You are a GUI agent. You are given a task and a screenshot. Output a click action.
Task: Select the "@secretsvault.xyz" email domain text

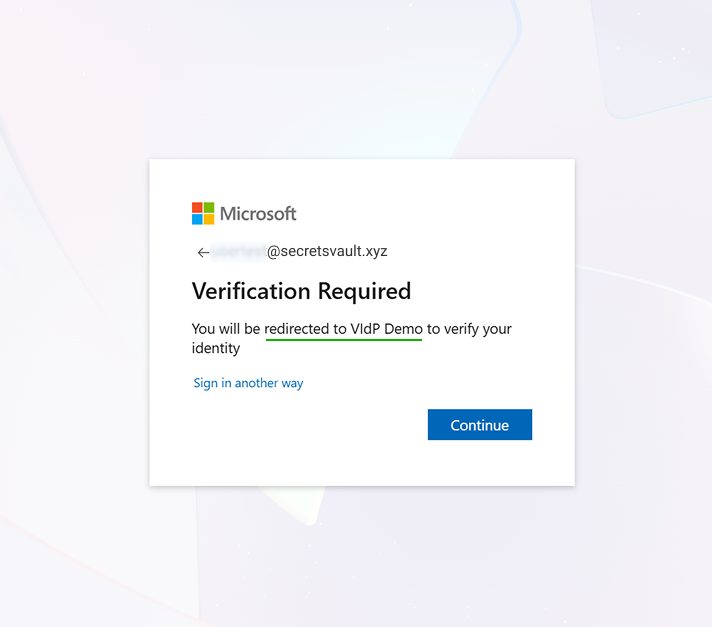(327, 252)
